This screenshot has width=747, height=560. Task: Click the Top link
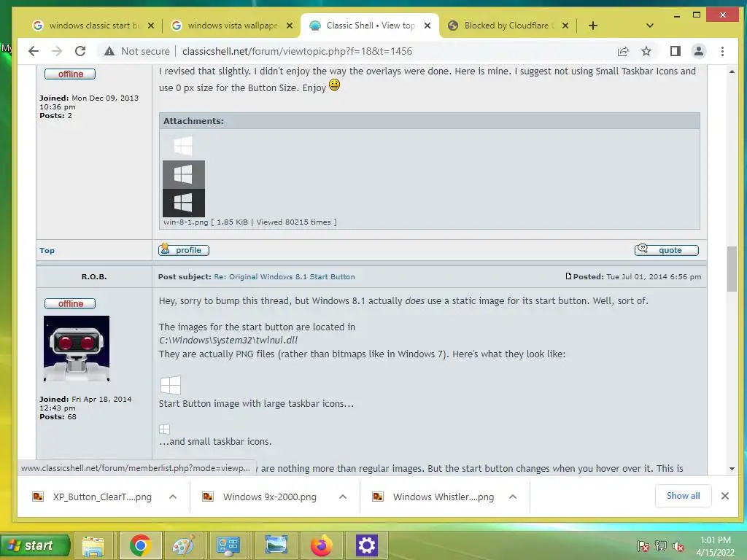pos(47,251)
